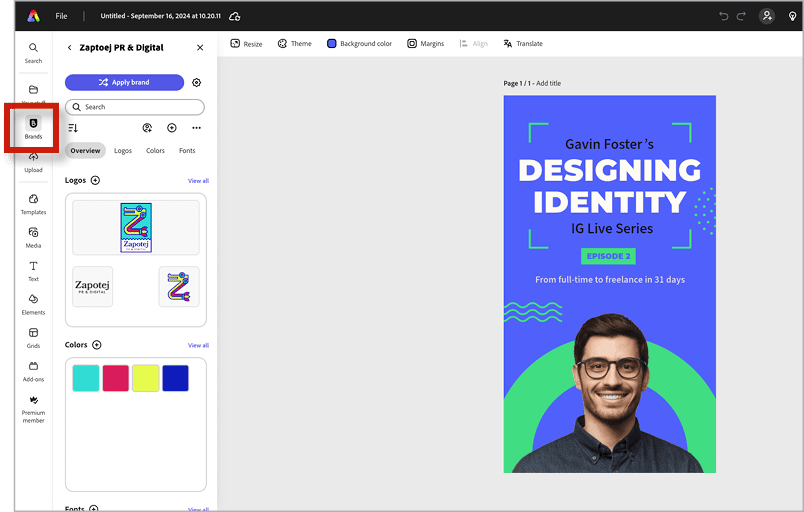Screen dimensions: 804x512
Task: Click View all next to Logos
Action: (x=198, y=181)
